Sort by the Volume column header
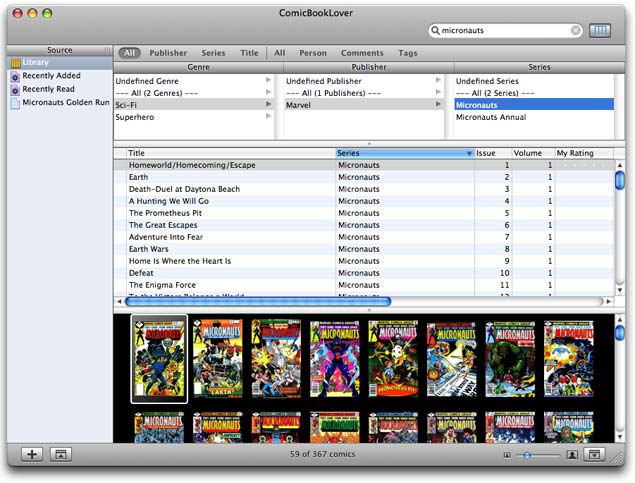 (x=533, y=153)
